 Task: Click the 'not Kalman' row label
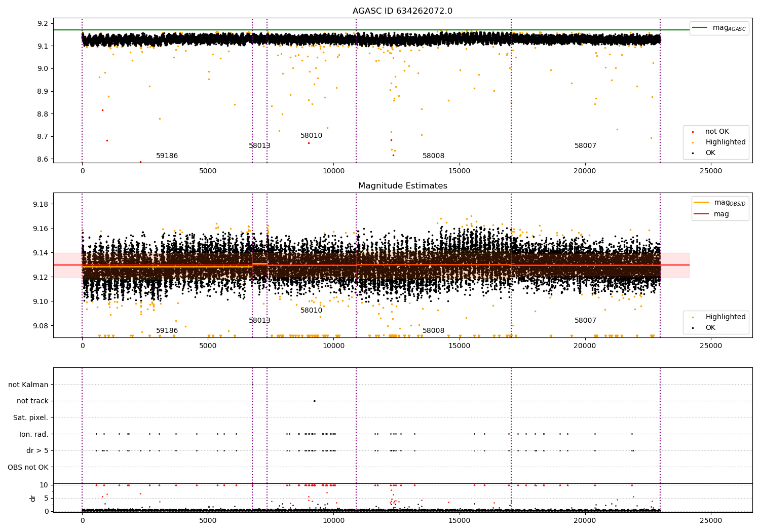[x=28, y=385]
